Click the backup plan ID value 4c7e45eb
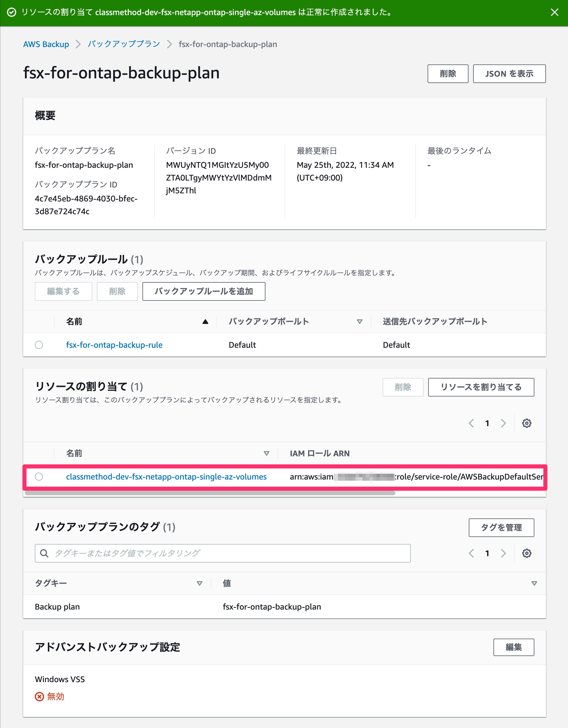568x728 pixels. tap(86, 205)
